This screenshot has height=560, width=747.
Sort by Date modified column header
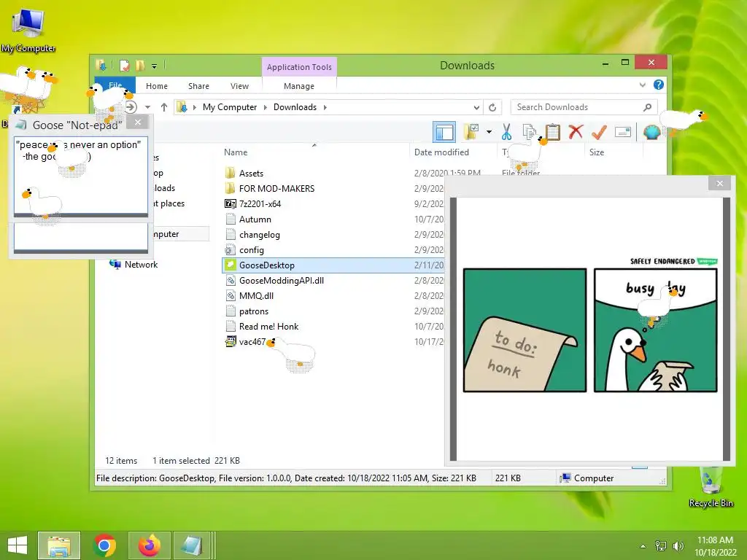441,152
